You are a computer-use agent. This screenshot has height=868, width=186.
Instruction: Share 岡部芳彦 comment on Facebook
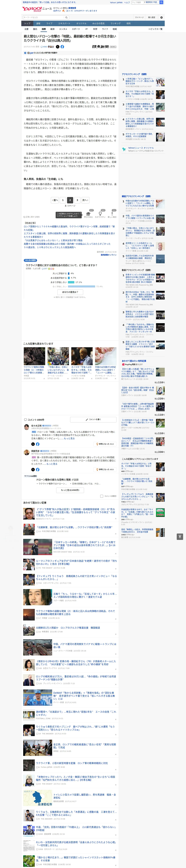click(38, 469)
